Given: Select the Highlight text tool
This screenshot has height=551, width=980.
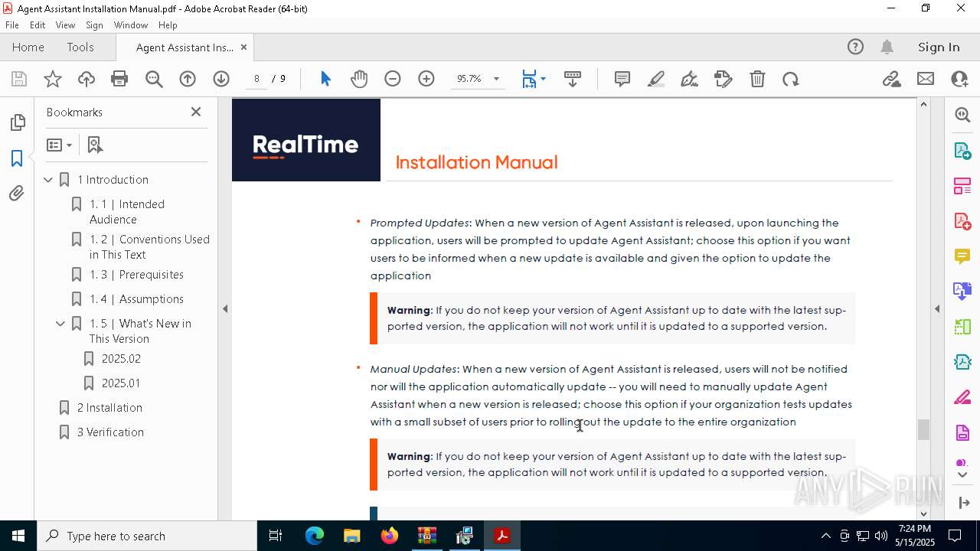Looking at the screenshot, I should [656, 79].
